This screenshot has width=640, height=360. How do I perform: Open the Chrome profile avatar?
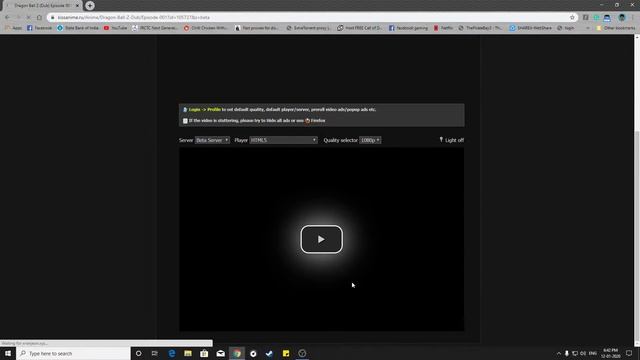click(622, 17)
